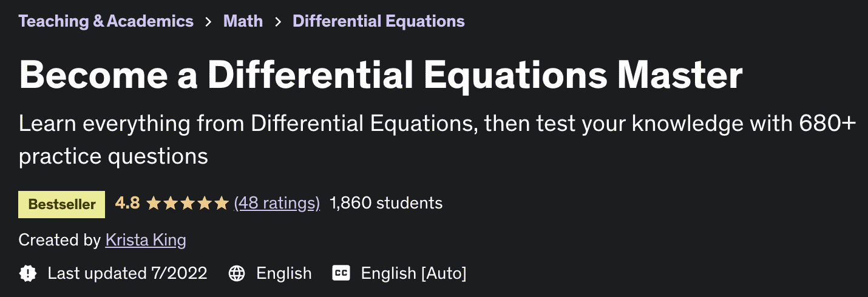Click the middle third rating star
The height and width of the screenshot is (297, 868).
(188, 203)
